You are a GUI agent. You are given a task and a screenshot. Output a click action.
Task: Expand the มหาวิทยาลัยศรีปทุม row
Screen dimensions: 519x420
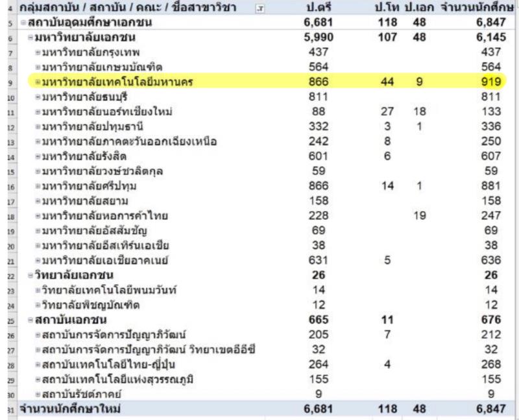click(x=38, y=187)
